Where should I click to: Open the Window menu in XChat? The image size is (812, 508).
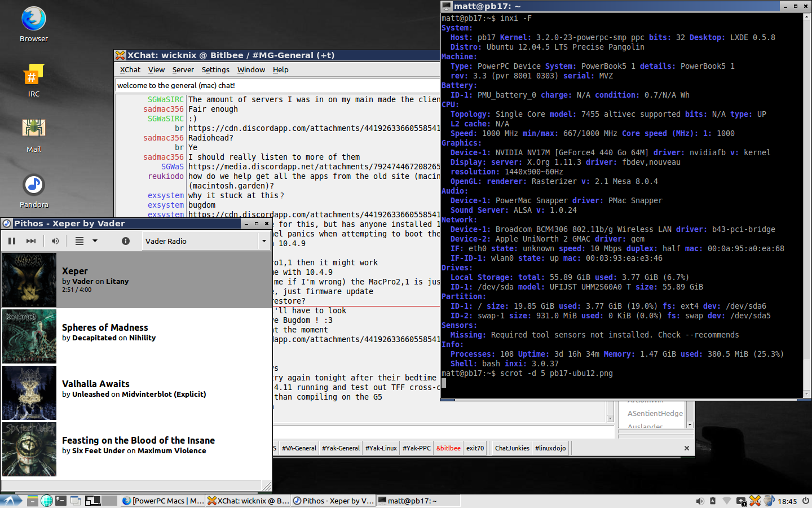[251, 69]
